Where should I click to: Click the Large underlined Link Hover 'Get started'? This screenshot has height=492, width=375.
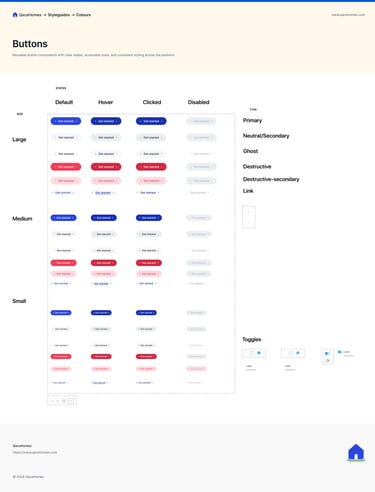pyautogui.click(x=103, y=193)
